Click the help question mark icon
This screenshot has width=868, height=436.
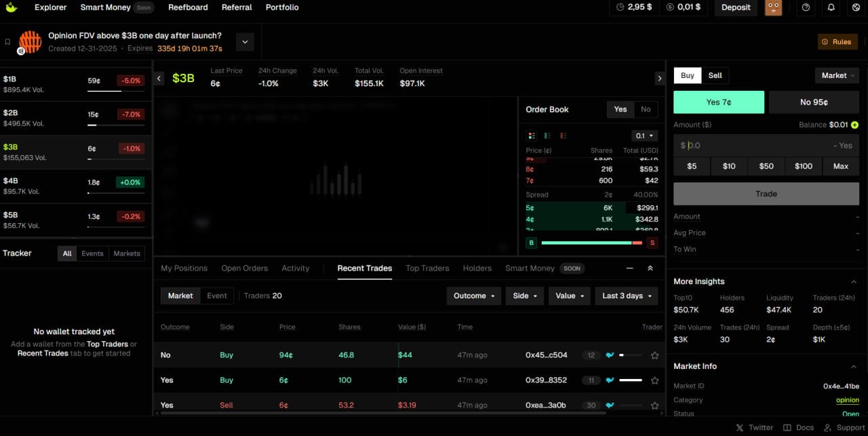click(x=806, y=7)
